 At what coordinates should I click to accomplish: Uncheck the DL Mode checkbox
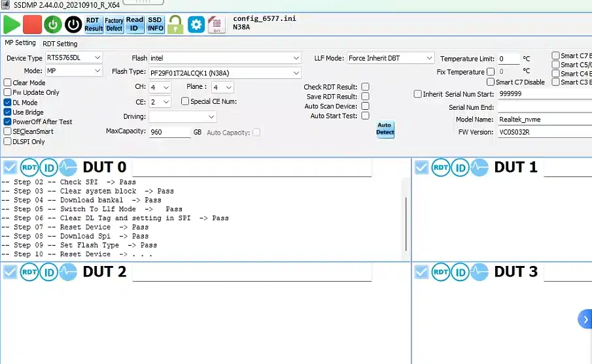coord(7,102)
